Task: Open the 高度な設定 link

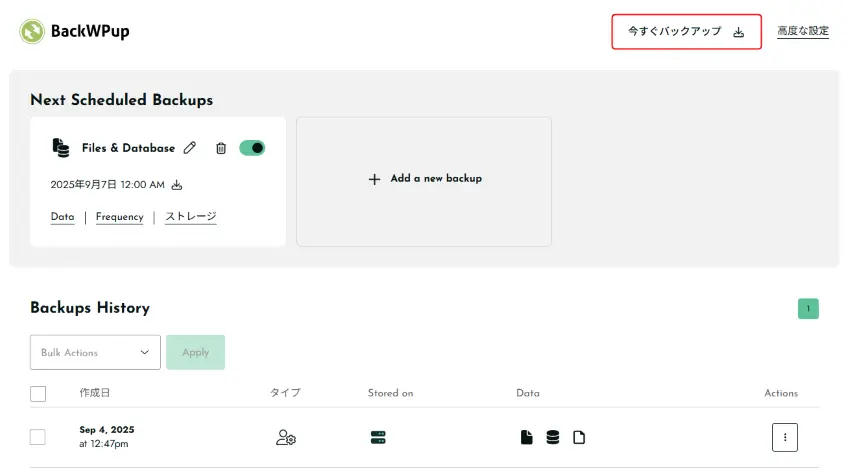Action: (x=803, y=31)
